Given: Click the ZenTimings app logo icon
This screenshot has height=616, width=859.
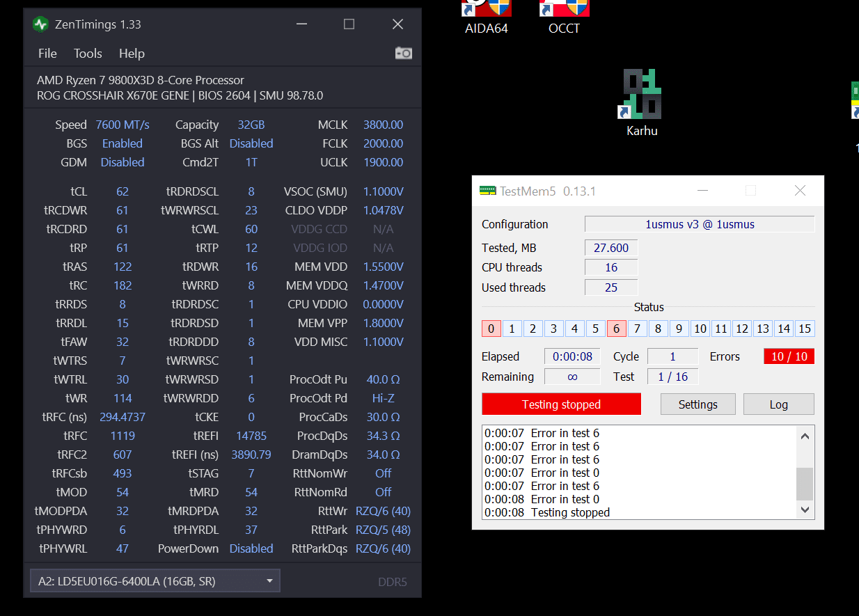Looking at the screenshot, I should tap(41, 24).
